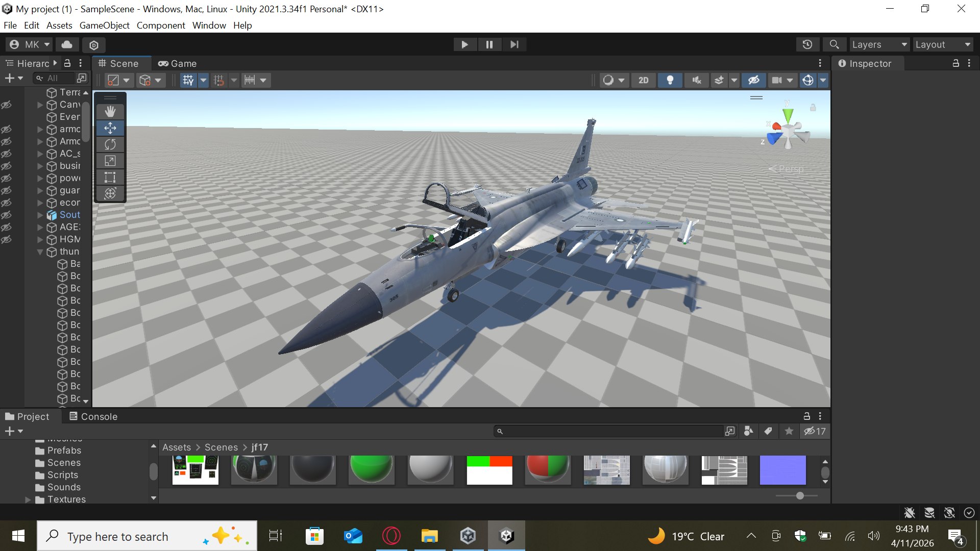
Task: Click the Pause button
Action: (x=489, y=44)
